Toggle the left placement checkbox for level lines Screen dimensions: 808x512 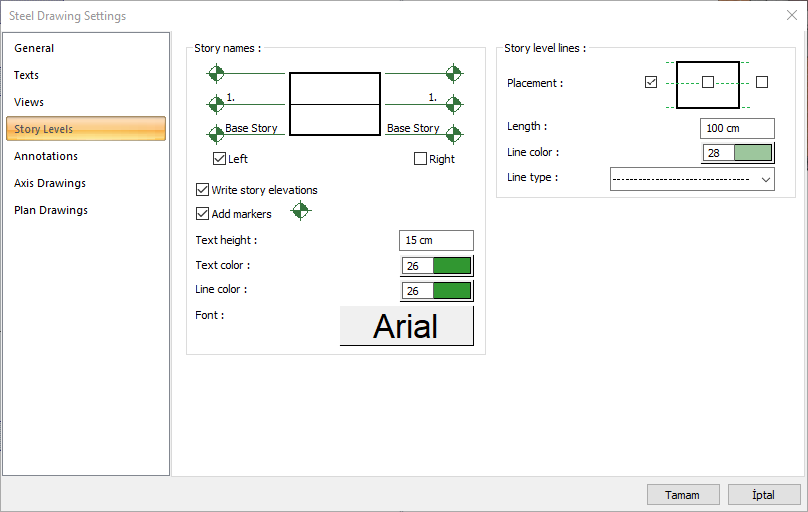pyautogui.click(x=652, y=82)
